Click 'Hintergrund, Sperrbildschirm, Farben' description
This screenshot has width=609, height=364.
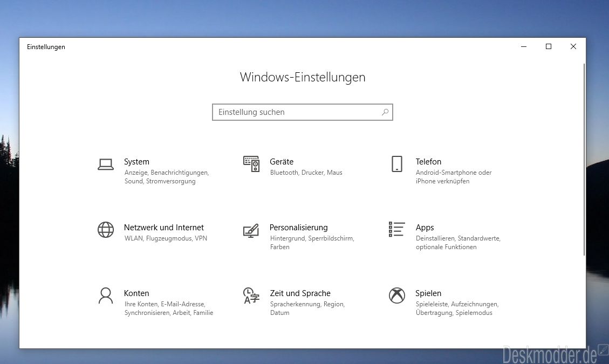312,243
